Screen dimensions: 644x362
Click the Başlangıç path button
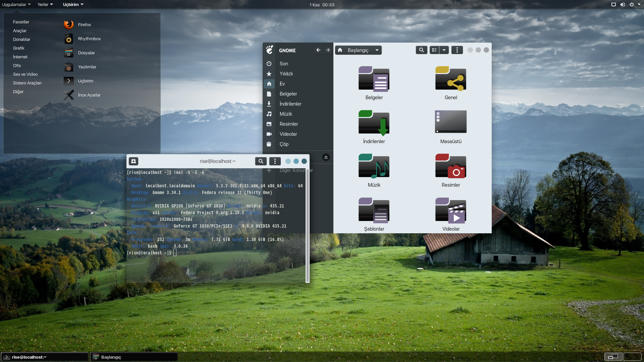(x=358, y=50)
